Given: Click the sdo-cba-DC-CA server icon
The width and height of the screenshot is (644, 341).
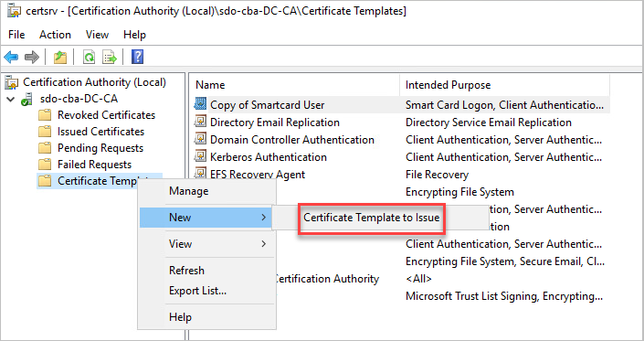Looking at the screenshot, I should [x=27, y=99].
